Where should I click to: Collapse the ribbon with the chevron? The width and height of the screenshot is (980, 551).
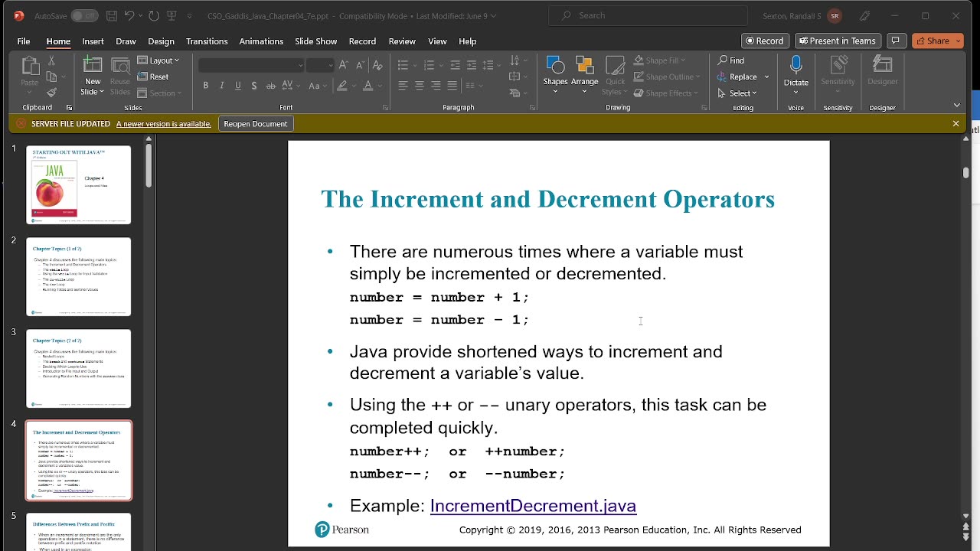coord(956,105)
